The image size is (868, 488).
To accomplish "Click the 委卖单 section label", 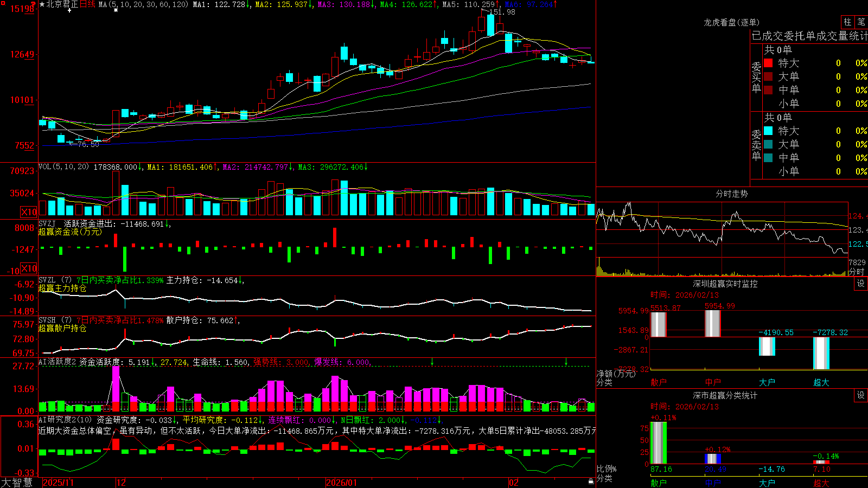I will click(x=756, y=145).
